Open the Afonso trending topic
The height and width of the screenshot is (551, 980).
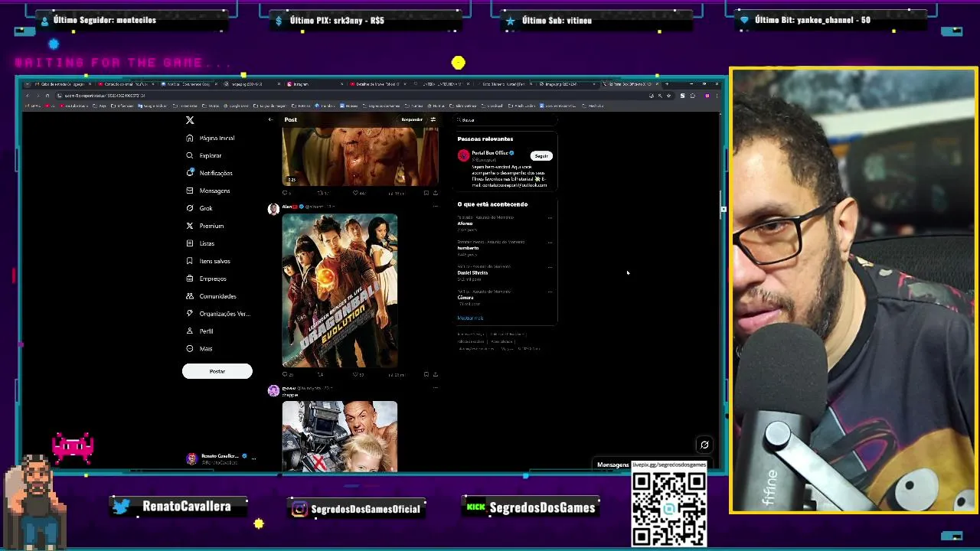(465, 223)
